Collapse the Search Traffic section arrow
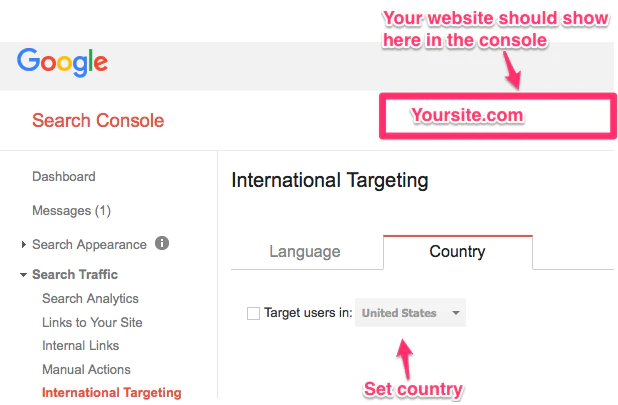 click(24, 275)
